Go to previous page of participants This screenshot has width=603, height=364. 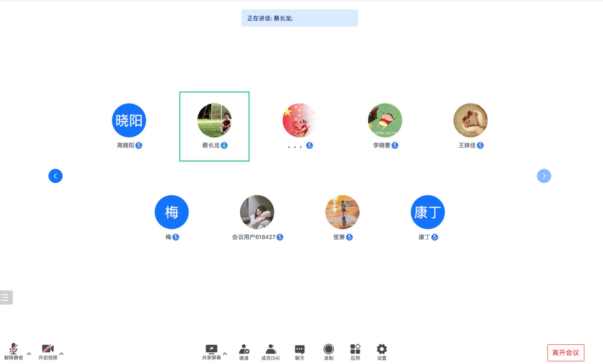[56, 176]
